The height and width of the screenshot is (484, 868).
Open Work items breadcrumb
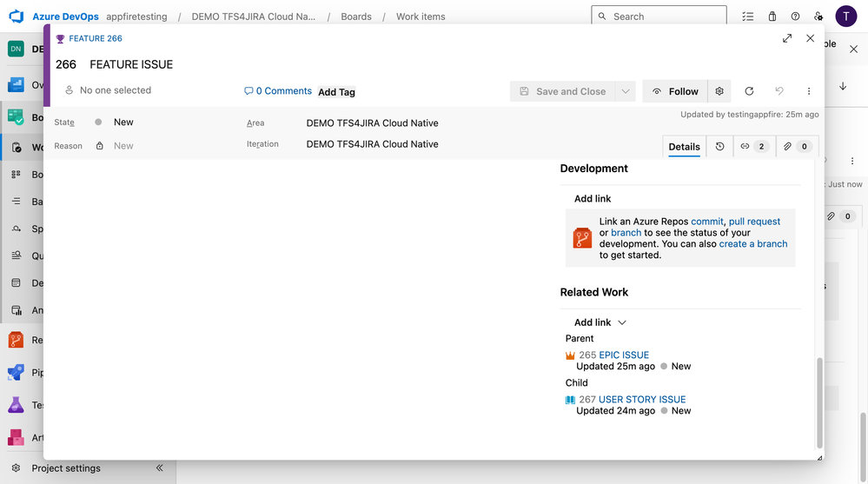(x=421, y=17)
